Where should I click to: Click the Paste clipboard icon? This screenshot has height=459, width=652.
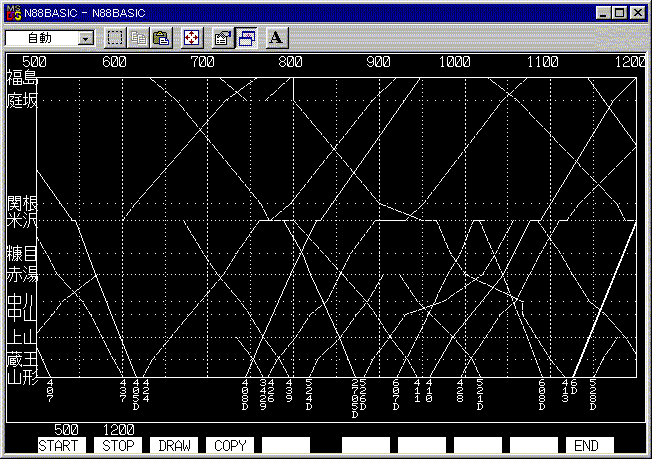pyautogui.click(x=161, y=38)
